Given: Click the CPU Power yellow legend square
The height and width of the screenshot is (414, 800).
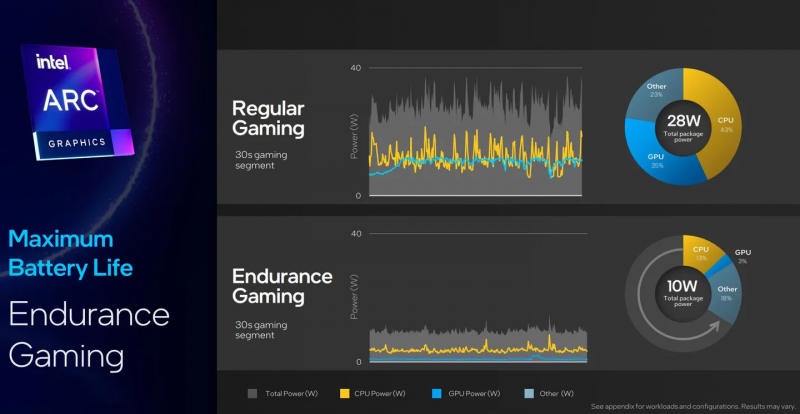Looking at the screenshot, I should point(346,394).
